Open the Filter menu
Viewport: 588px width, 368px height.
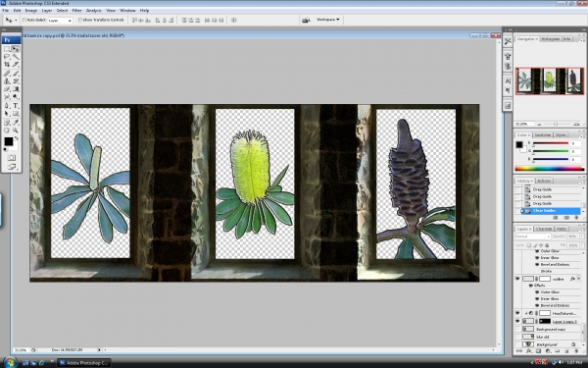(x=76, y=11)
